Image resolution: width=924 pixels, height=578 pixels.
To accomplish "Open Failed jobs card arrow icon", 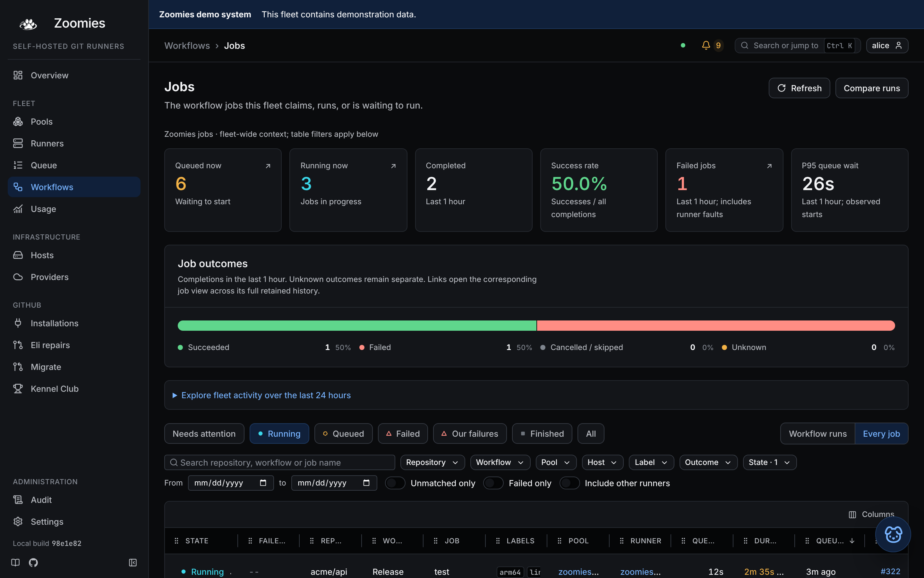I will click(x=769, y=166).
